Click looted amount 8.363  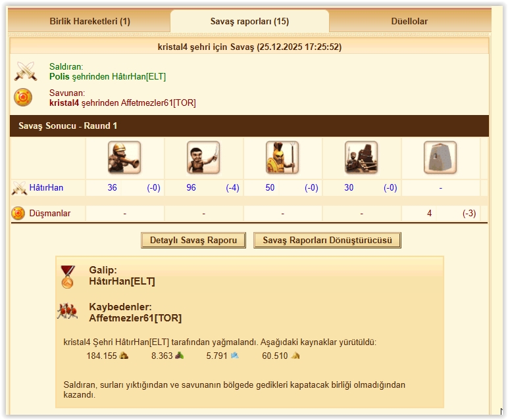pyautogui.click(x=162, y=356)
